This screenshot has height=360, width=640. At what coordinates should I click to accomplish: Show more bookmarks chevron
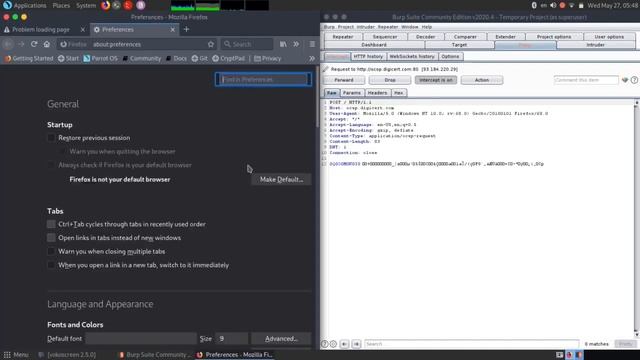[312, 58]
